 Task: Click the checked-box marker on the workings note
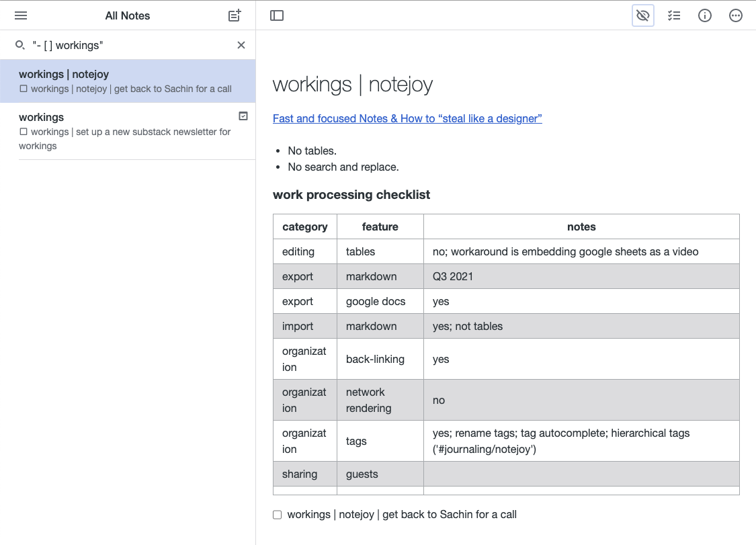(x=243, y=116)
